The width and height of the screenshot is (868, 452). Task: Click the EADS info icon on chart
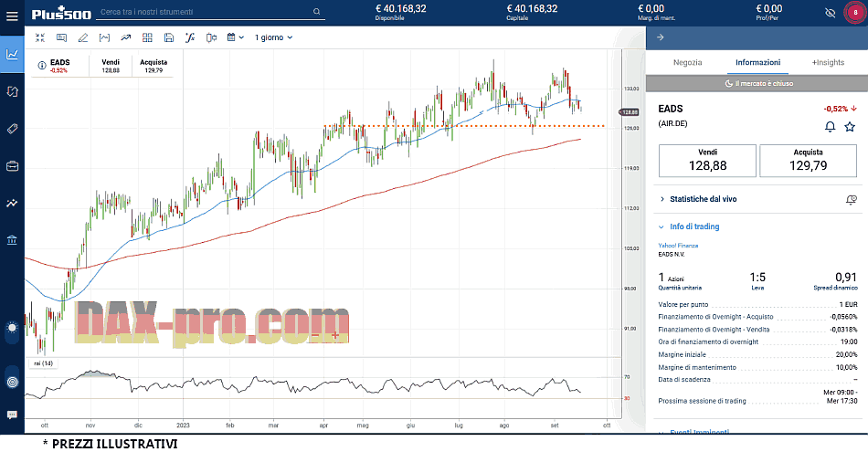(41, 66)
